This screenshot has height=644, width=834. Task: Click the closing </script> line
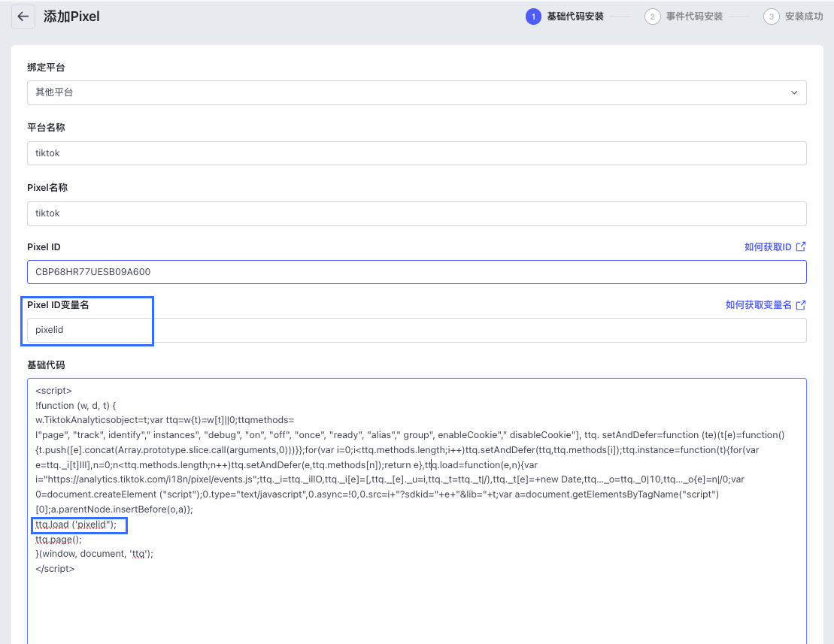[x=55, y=569]
